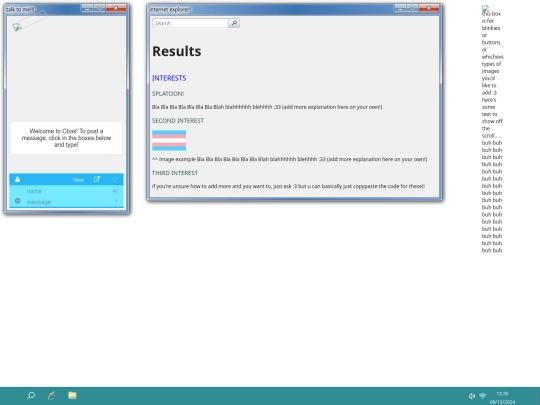This screenshot has width=540, height=405.
Task: Click the internet explorer title bar text
Action: point(170,9)
